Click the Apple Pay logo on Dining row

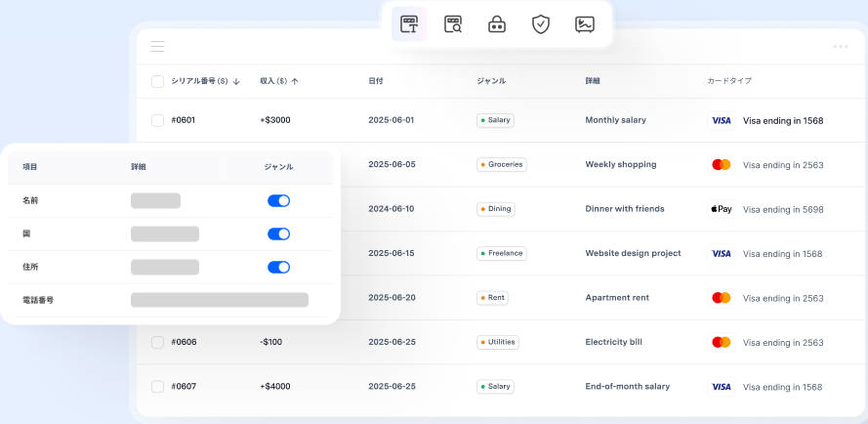[721, 209]
